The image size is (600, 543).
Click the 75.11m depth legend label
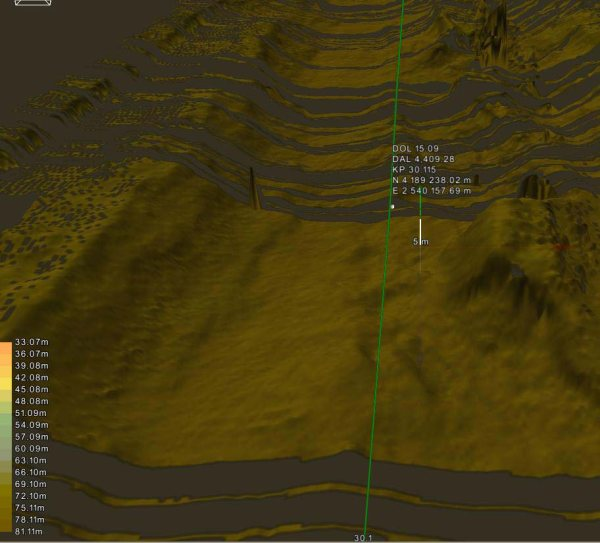pos(30,507)
